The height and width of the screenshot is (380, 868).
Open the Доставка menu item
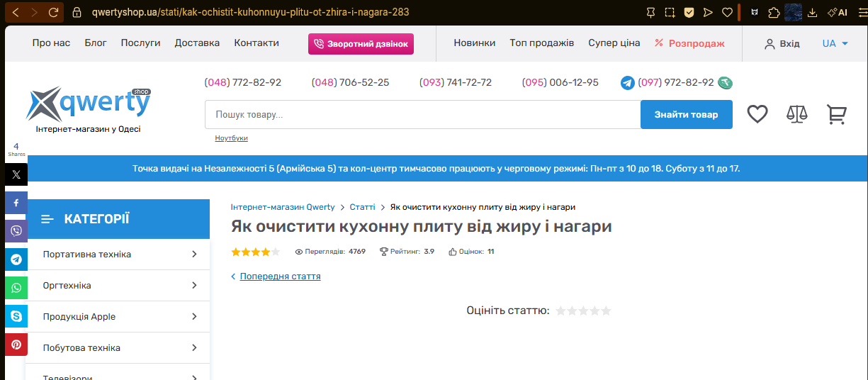tap(197, 43)
